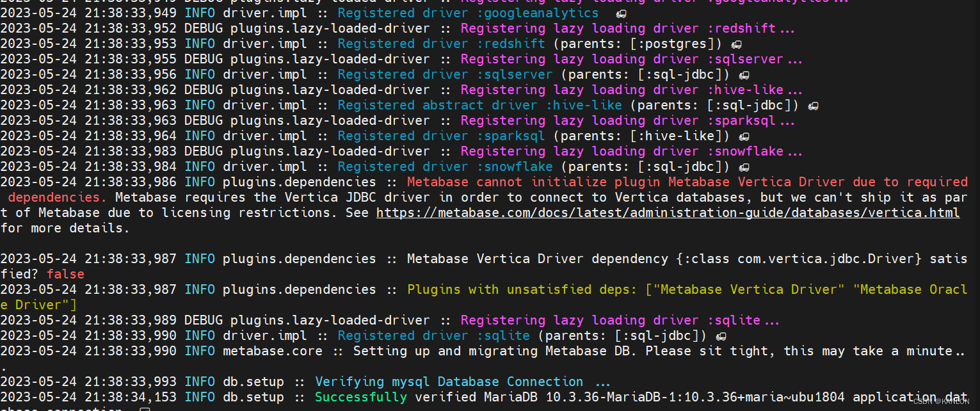
Task: Click truck emoji after abstract driver :hive-like line
Action: pyautogui.click(x=813, y=106)
